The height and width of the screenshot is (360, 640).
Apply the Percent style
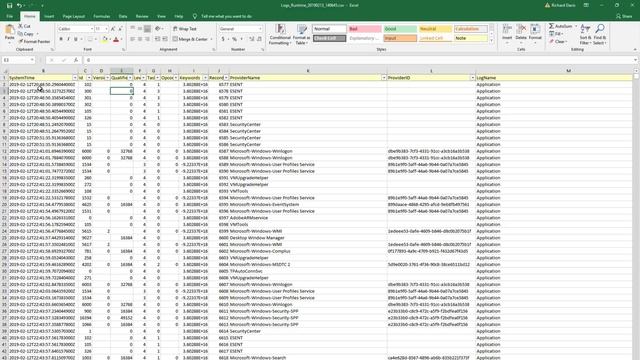point(234,39)
